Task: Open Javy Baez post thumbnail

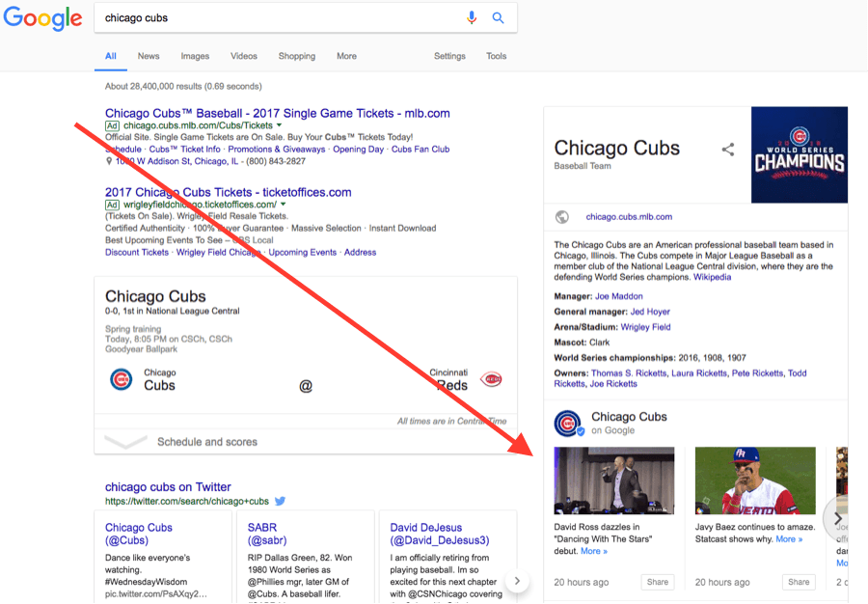Action: (x=755, y=480)
